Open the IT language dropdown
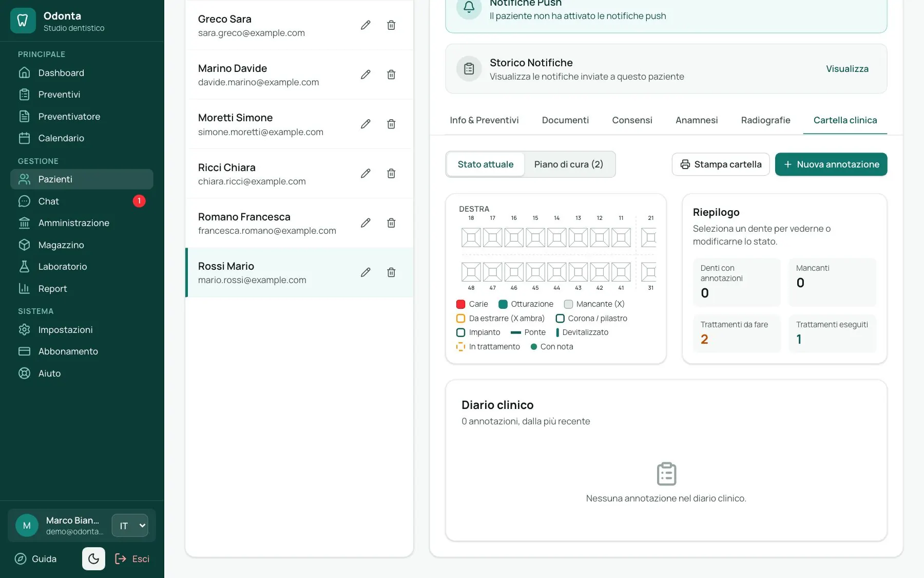 click(x=130, y=526)
